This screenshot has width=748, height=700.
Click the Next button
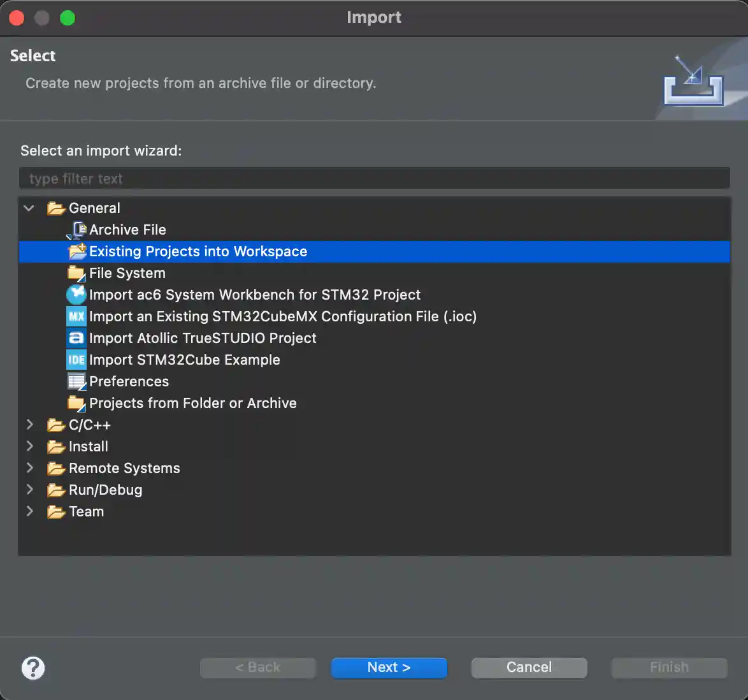[x=389, y=667]
